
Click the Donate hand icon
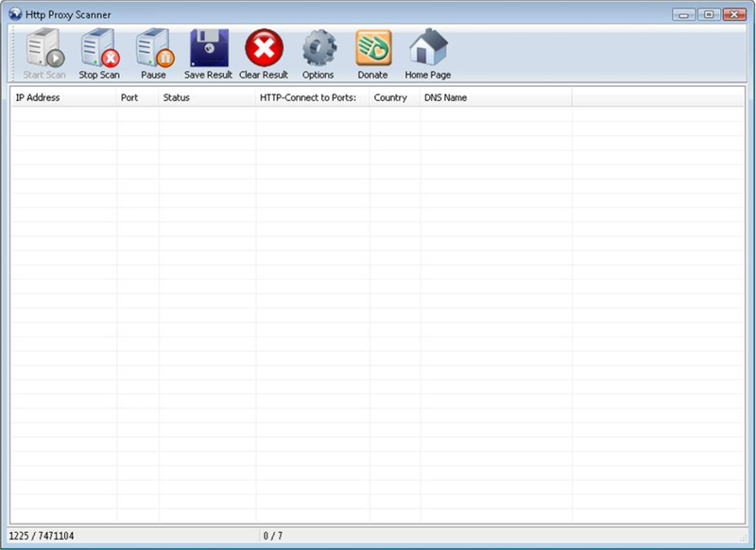(x=373, y=53)
